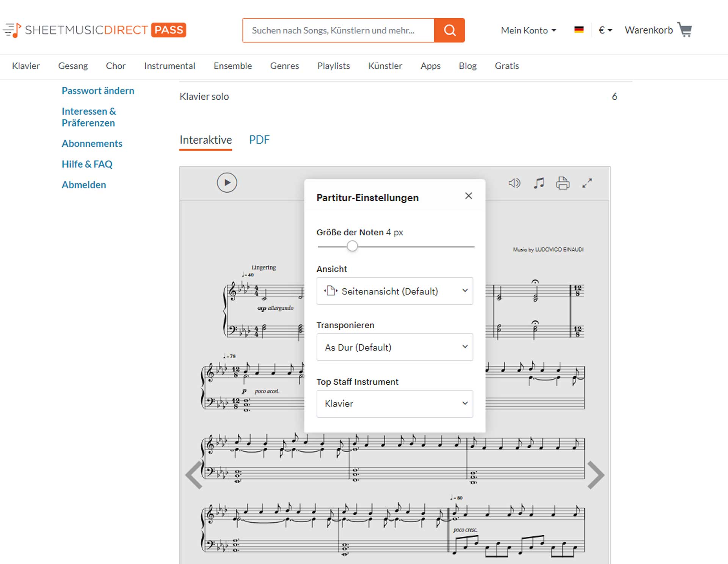Screen dimensions: 728x564
Task: Open score settings via music note icon
Action: [538, 183]
